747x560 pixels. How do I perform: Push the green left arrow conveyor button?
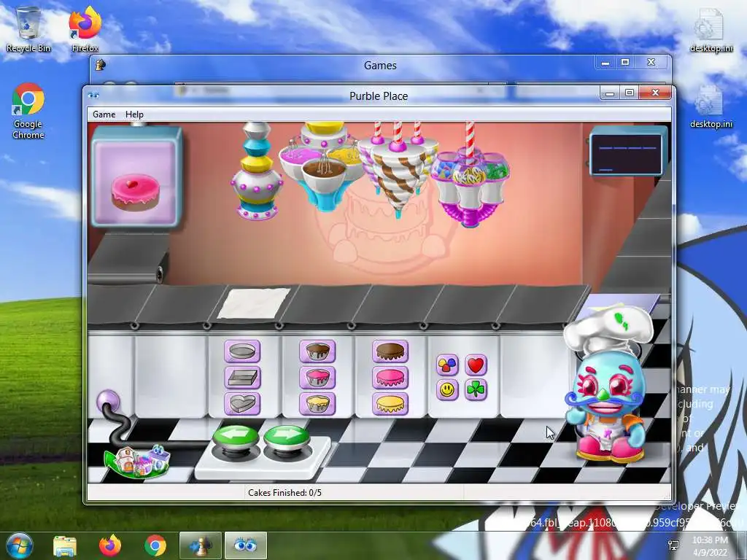point(236,437)
